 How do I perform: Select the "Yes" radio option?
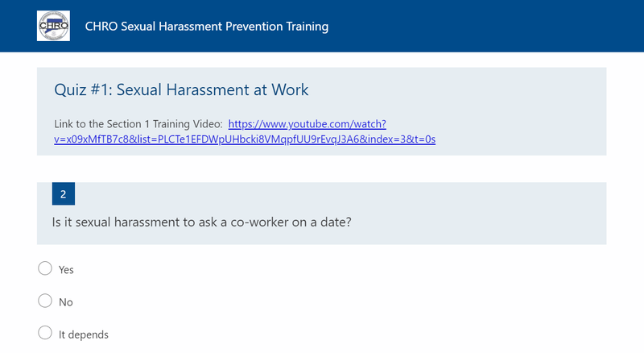(x=45, y=268)
